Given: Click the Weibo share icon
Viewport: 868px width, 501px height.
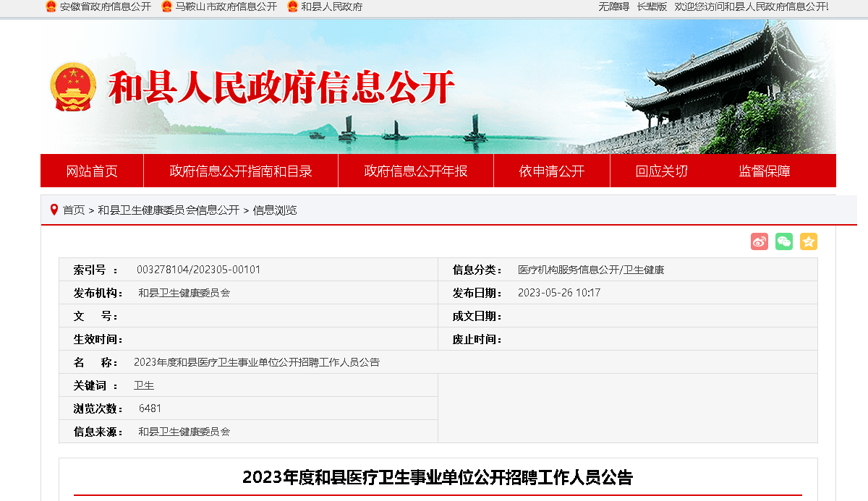Looking at the screenshot, I should [x=759, y=241].
